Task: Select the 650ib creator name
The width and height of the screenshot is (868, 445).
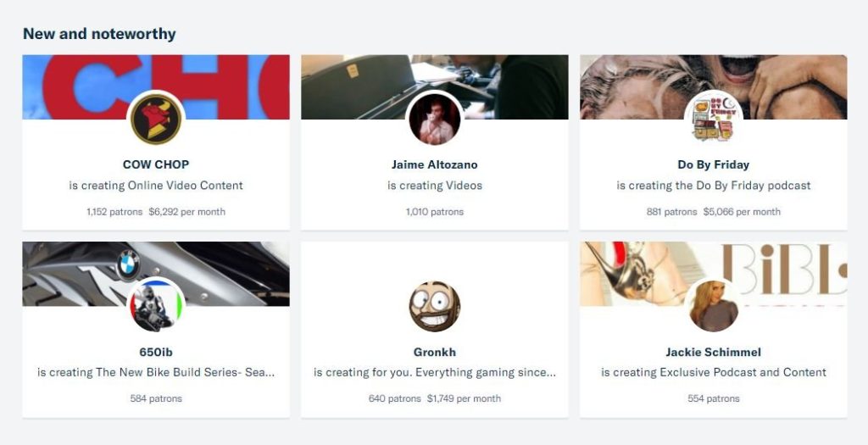Action: pyautogui.click(x=156, y=352)
